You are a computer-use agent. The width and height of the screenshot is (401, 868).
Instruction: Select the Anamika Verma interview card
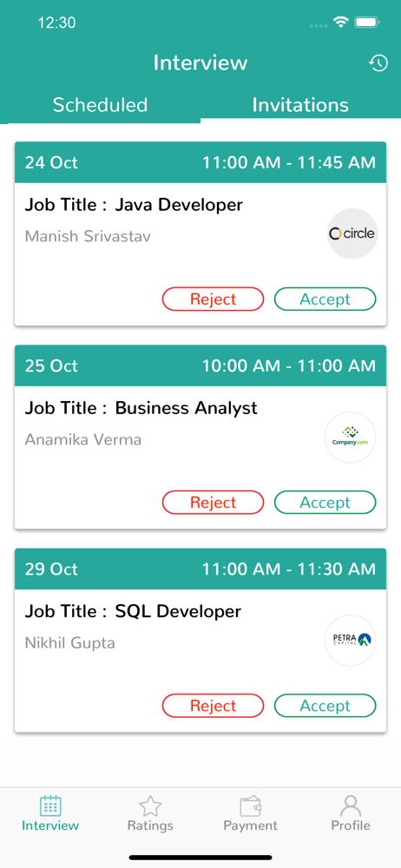point(200,437)
